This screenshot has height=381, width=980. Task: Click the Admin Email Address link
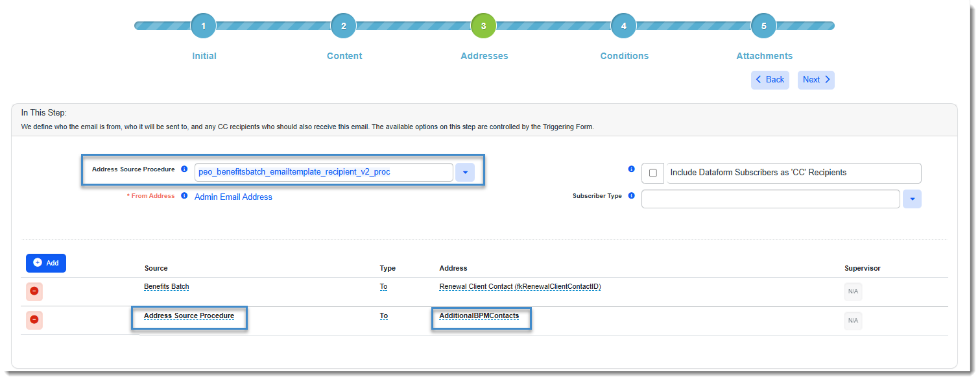[x=233, y=197]
